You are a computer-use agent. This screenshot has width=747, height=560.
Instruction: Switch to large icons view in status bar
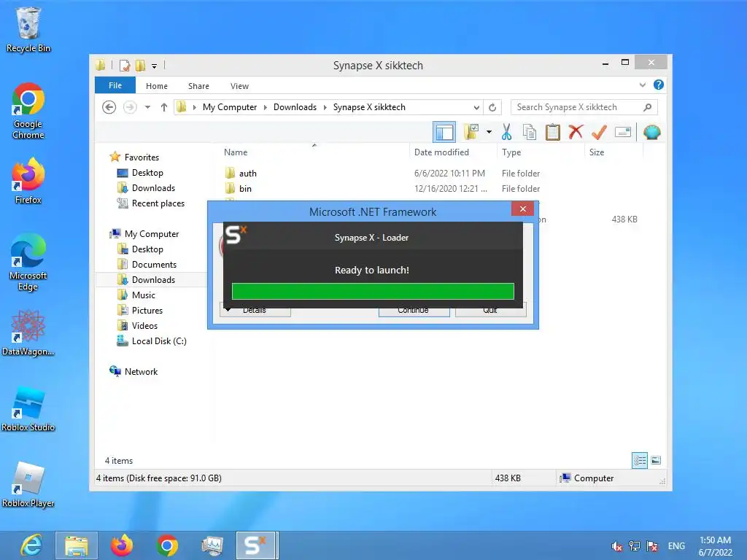(x=656, y=460)
